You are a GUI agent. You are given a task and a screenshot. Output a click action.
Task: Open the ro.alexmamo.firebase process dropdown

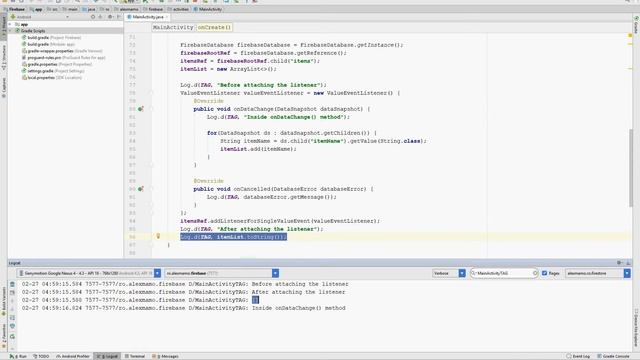point(276,273)
